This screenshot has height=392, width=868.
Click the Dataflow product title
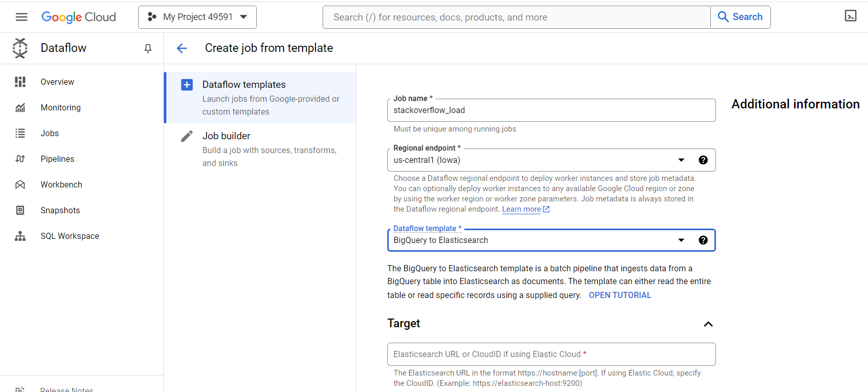(64, 48)
